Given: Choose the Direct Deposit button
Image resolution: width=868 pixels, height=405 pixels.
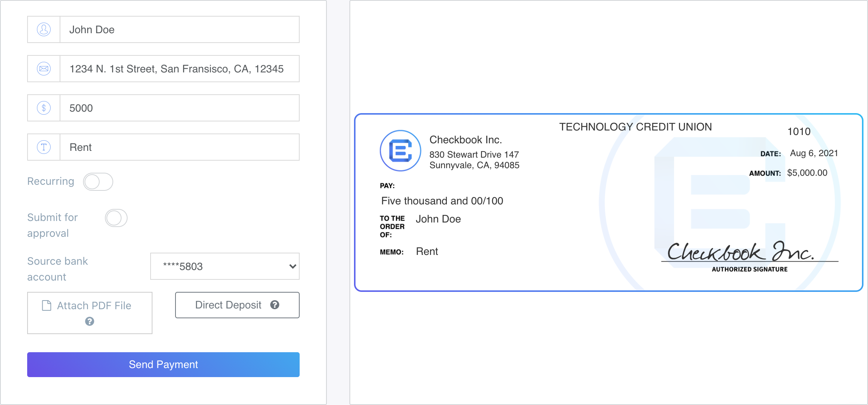Looking at the screenshot, I should [x=237, y=305].
